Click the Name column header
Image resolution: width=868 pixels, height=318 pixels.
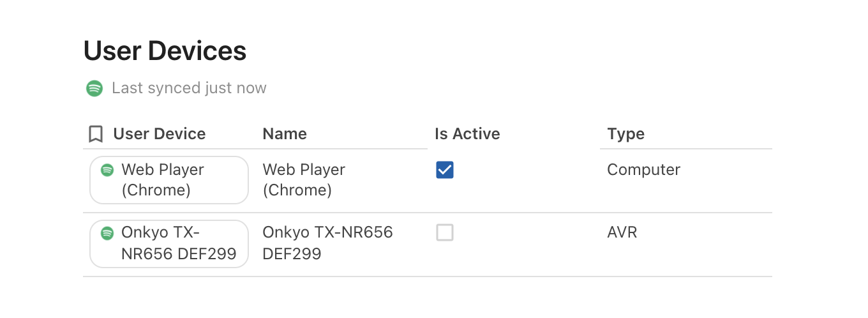(285, 134)
